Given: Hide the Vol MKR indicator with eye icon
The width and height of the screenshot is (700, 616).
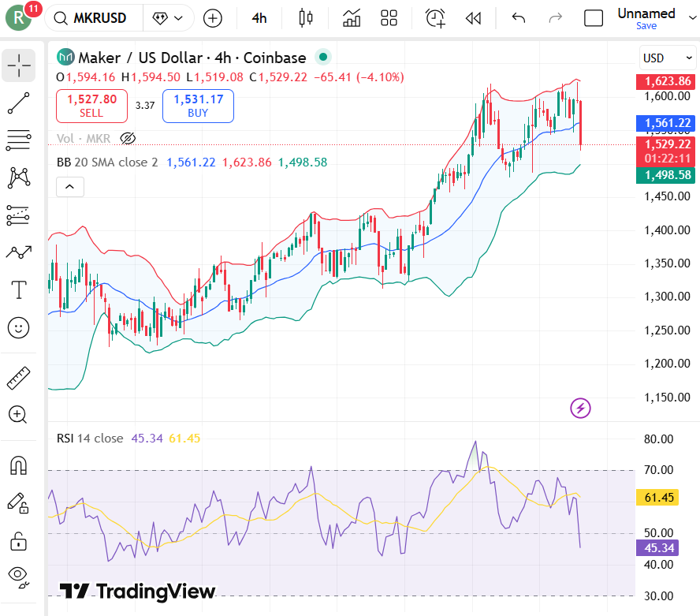Looking at the screenshot, I should (128, 139).
